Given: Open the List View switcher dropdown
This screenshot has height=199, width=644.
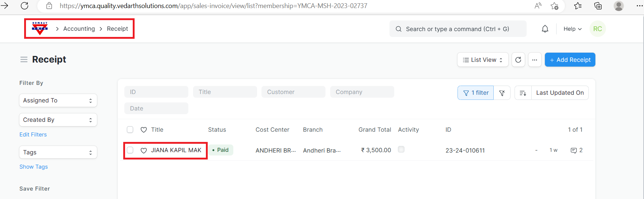Looking at the screenshot, I should click(x=483, y=60).
